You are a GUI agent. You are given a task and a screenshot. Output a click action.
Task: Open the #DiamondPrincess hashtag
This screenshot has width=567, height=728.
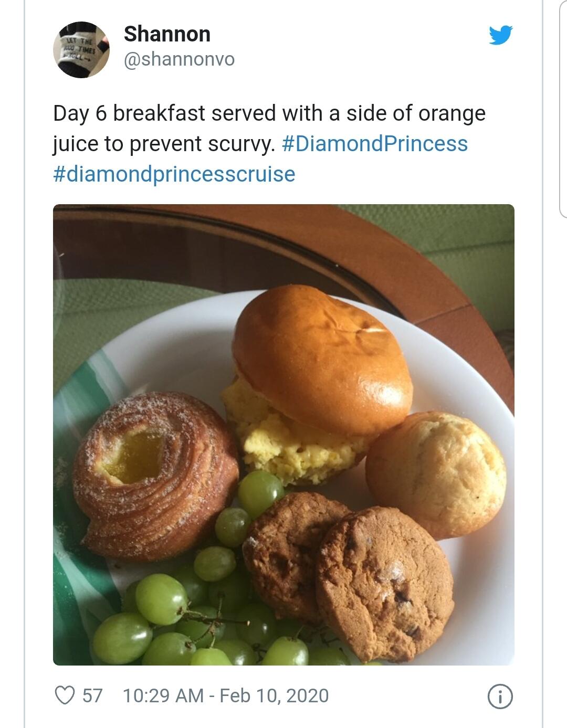click(374, 144)
